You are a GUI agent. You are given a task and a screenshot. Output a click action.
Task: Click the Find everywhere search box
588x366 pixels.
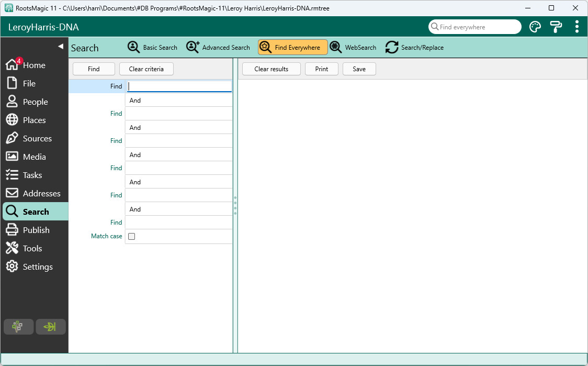coord(475,27)
